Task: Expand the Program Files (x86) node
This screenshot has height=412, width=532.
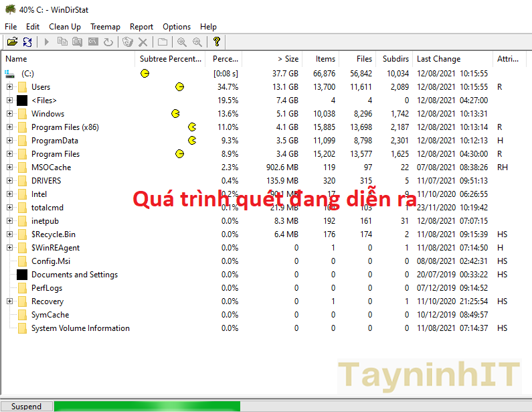Action: click(x=9, y=127)
